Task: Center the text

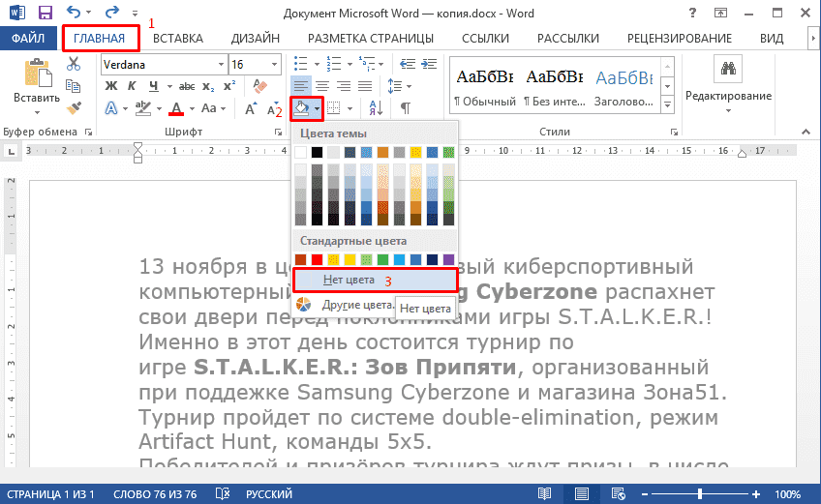Action: point(322,86)
